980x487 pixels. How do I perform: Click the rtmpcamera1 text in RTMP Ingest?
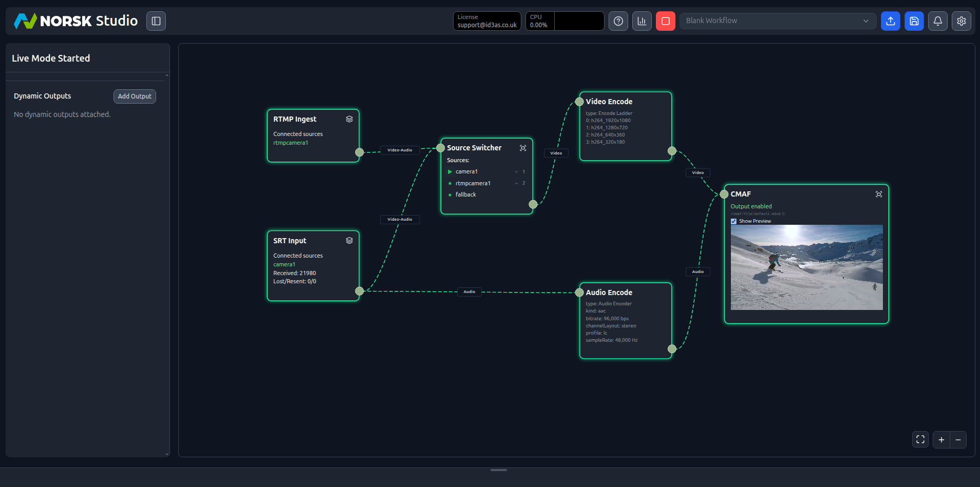[291, 143]
